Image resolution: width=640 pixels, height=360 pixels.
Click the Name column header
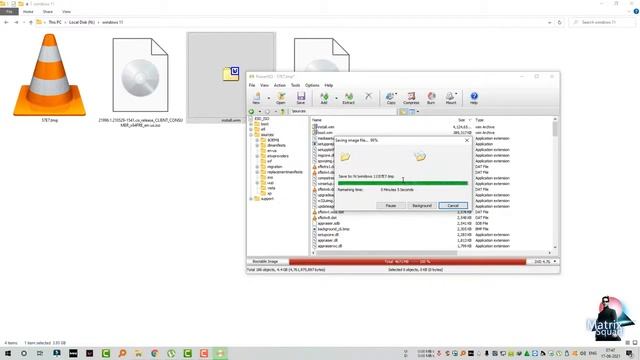point(317,120)
